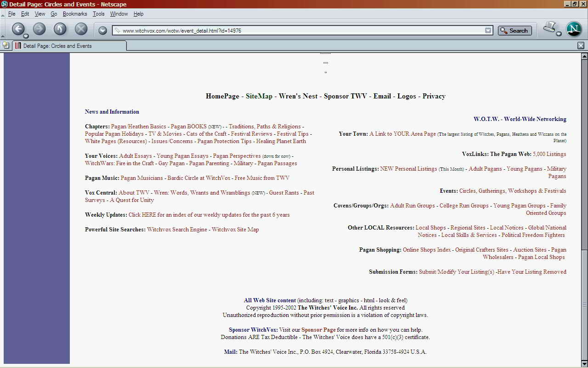This screenshot has height=368, width=588.
Task: Open the 5,000 Listings link
Action: 549,154
